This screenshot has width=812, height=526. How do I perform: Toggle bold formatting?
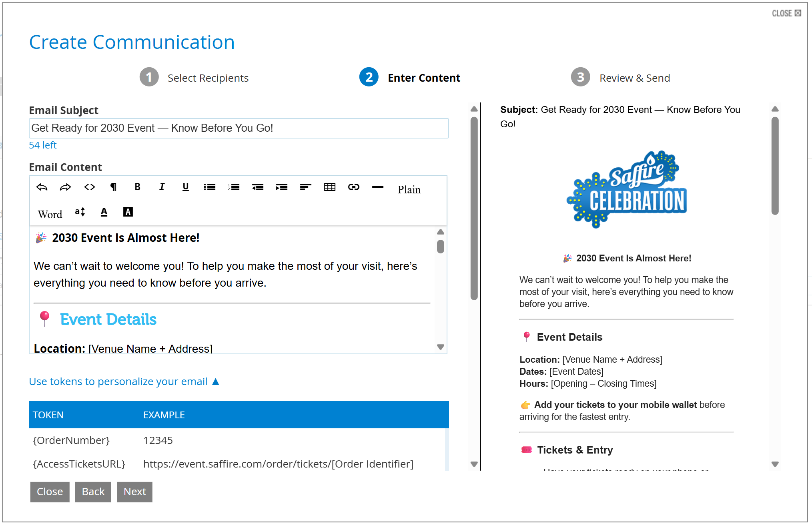click(x=137, y=187)
